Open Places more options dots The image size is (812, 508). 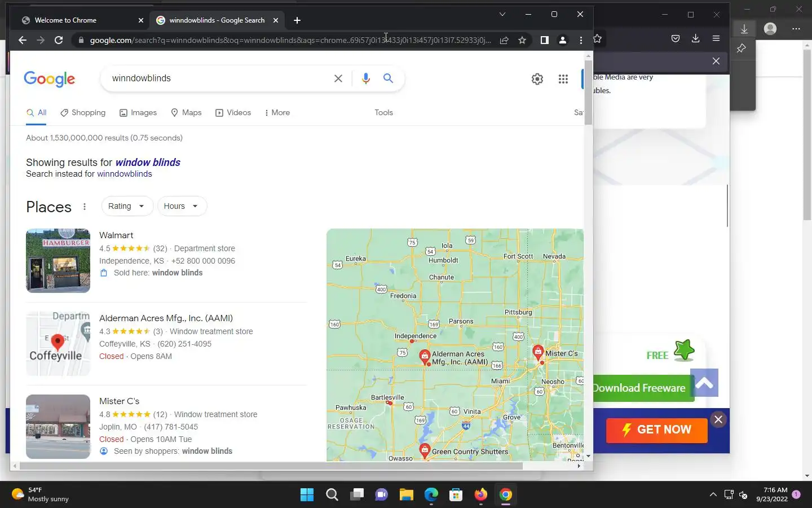pyautogui.click(x=85, y=207)
